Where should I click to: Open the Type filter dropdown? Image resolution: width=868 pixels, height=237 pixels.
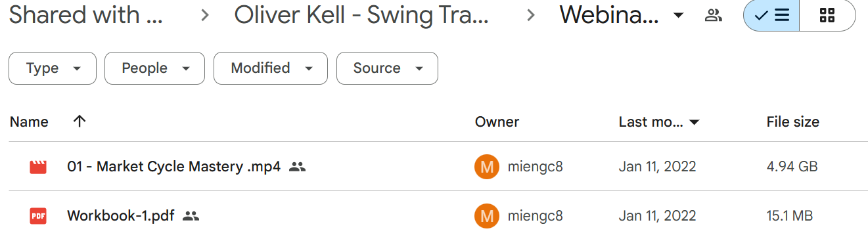[x=53, y=68]
